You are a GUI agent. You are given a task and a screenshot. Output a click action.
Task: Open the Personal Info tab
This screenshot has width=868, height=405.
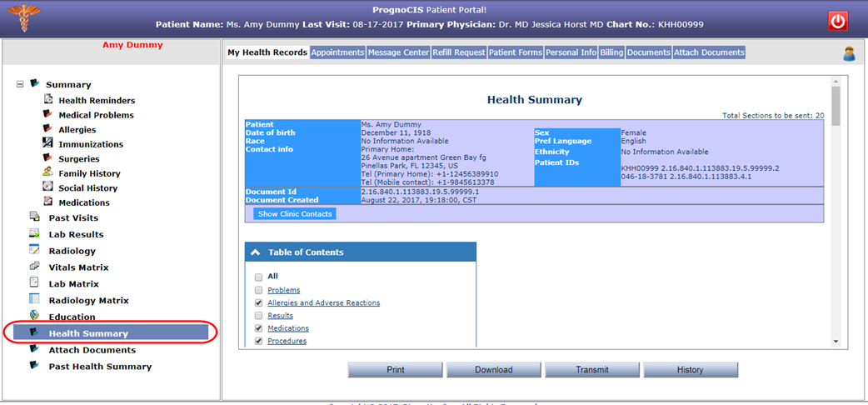pos(571,52)
